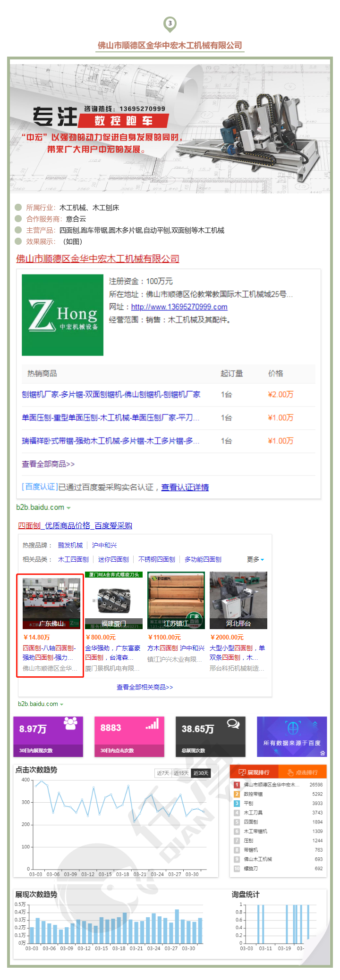Open the b2b.baidu.com dropdown arrow under company card
The height and width of the screenshot is (980, 340).
tap(68, 508)
